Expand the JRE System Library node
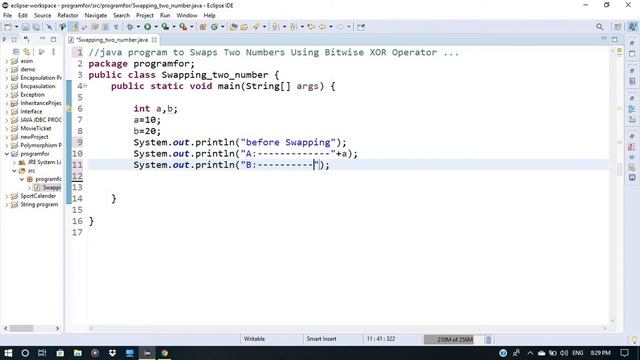Screen dimensions: 640x360 click(x=14, y=162)
